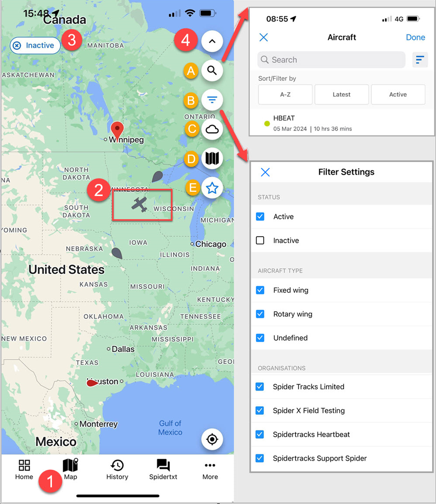This screenshot has height=504, width=436.
Task: Close the Filter Settings panel
Action: click(x=265, y=173)
